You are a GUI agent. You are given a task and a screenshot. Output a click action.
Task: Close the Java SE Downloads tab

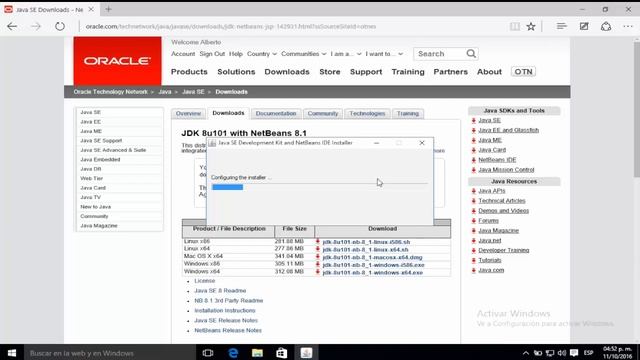point(91,9)
